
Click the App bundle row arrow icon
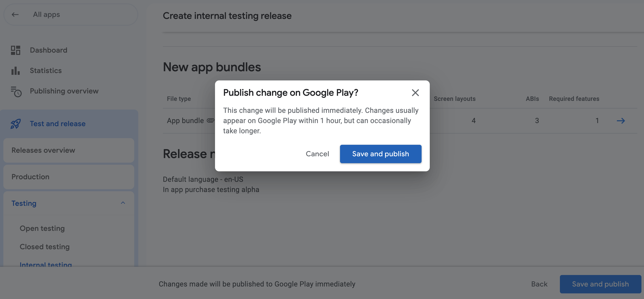coord(621,121)
